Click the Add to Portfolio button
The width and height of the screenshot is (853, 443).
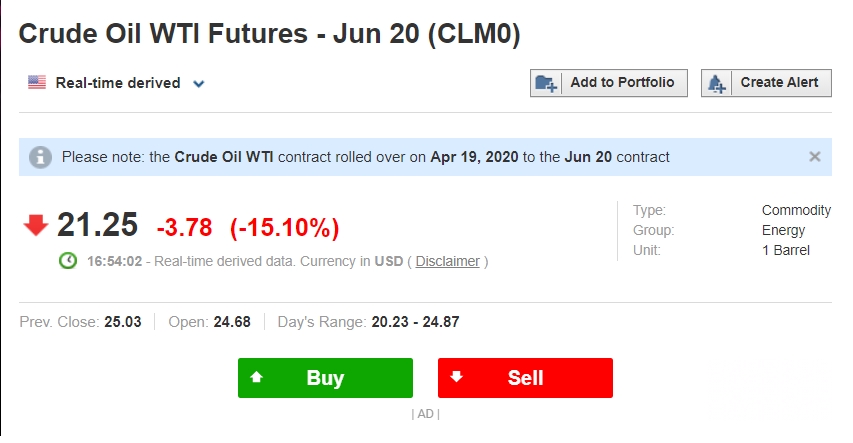pyautogui.click(x=609, y=83)
